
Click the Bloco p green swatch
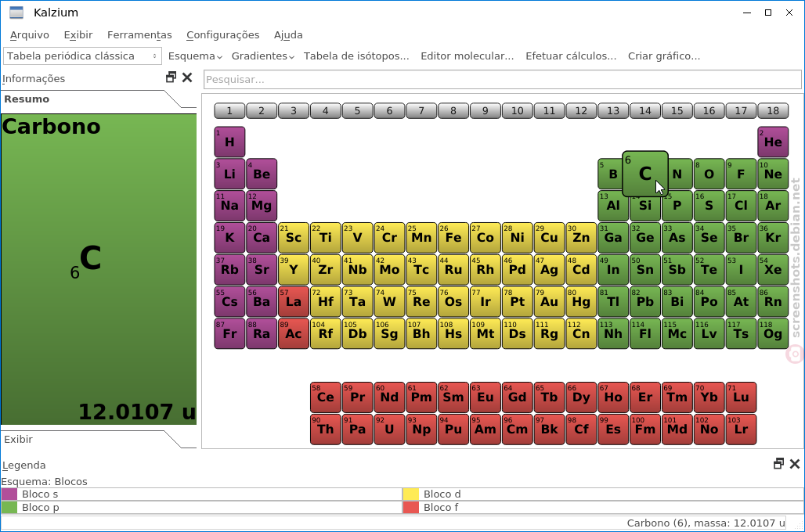tap(9, 508)
